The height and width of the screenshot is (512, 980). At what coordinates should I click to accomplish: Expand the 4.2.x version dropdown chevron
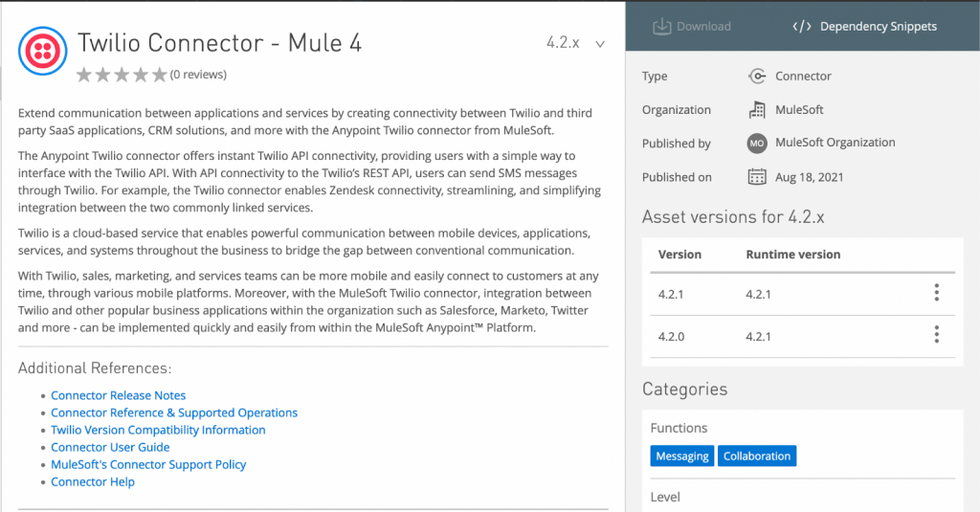click(x=600, y=44)
